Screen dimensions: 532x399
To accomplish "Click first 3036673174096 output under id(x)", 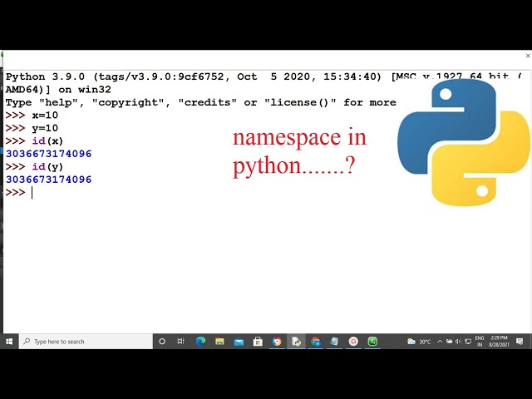I will (48, 154).
